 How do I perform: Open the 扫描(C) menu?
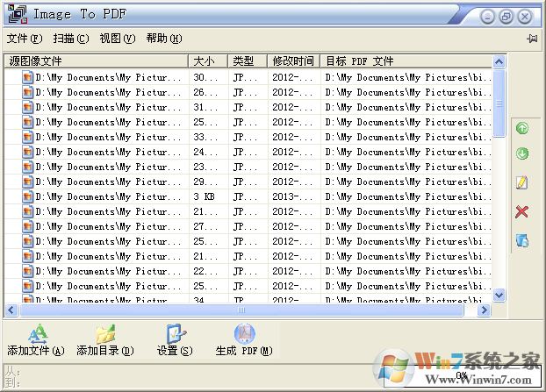71,39
